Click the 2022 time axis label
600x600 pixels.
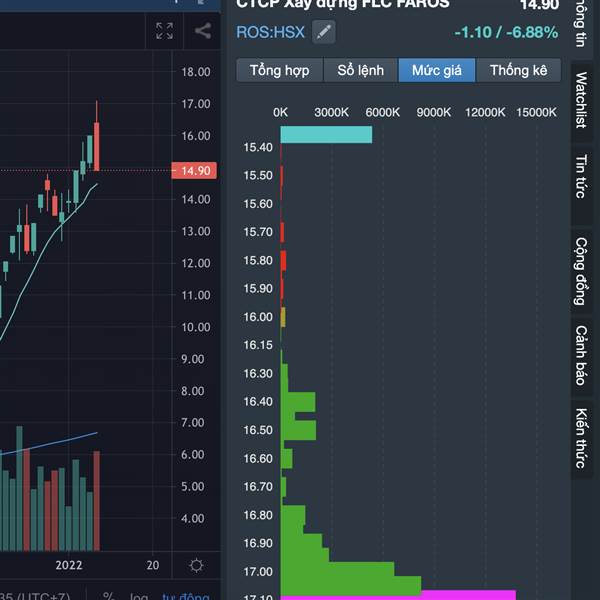coord(69,565)
